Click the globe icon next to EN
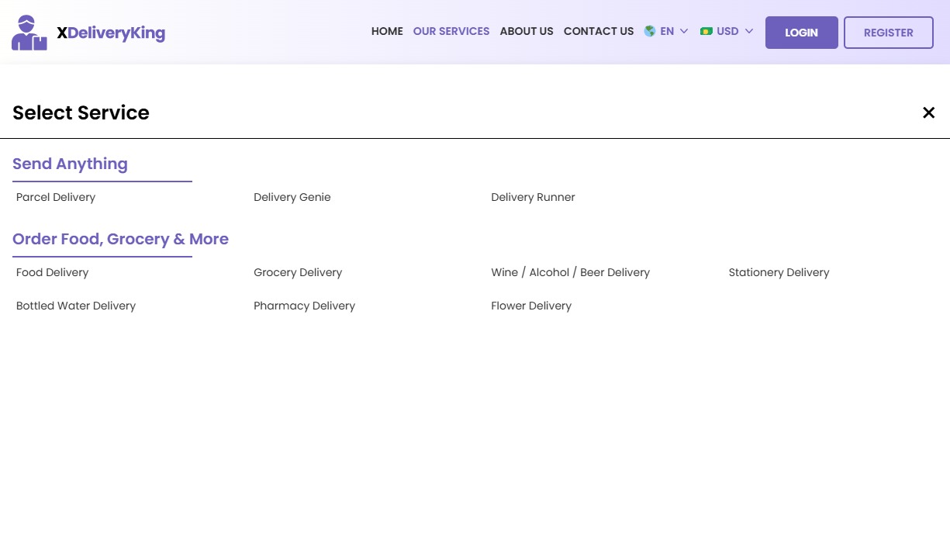 (x=649, y=31)
